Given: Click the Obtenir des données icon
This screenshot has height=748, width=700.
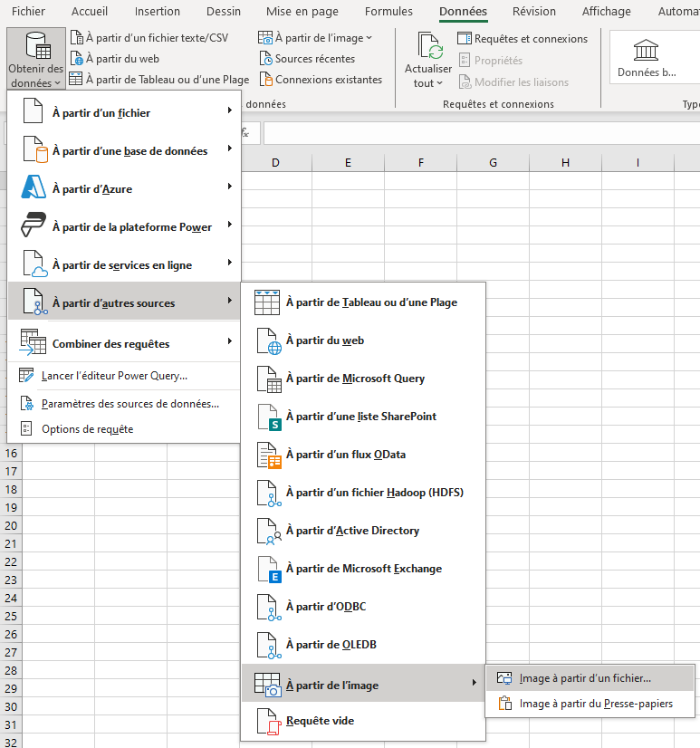Looking at the screenshot, I should (x=38, y=45).
